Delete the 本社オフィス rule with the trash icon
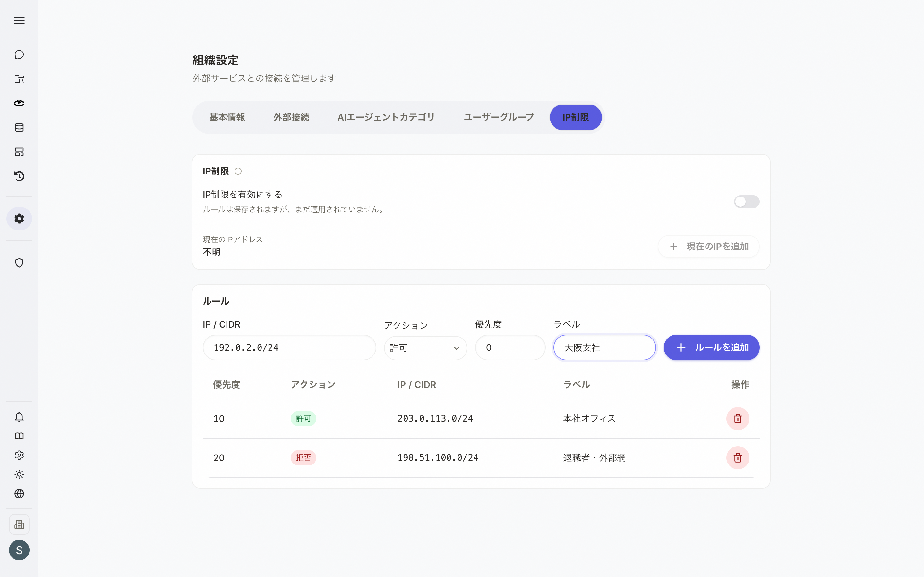The width and height of the screenshot is (924, 577). pos(738,419)
